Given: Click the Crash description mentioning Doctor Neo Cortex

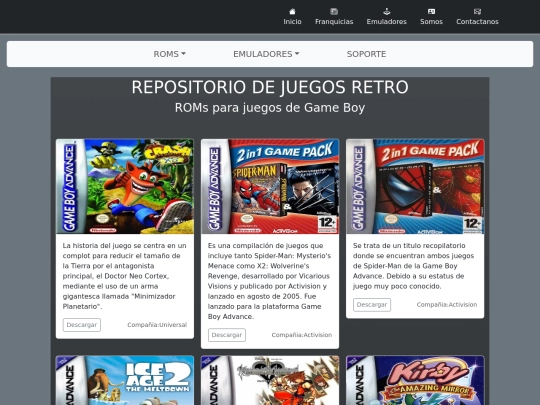Looking at the screenshot, I should 125,276.
